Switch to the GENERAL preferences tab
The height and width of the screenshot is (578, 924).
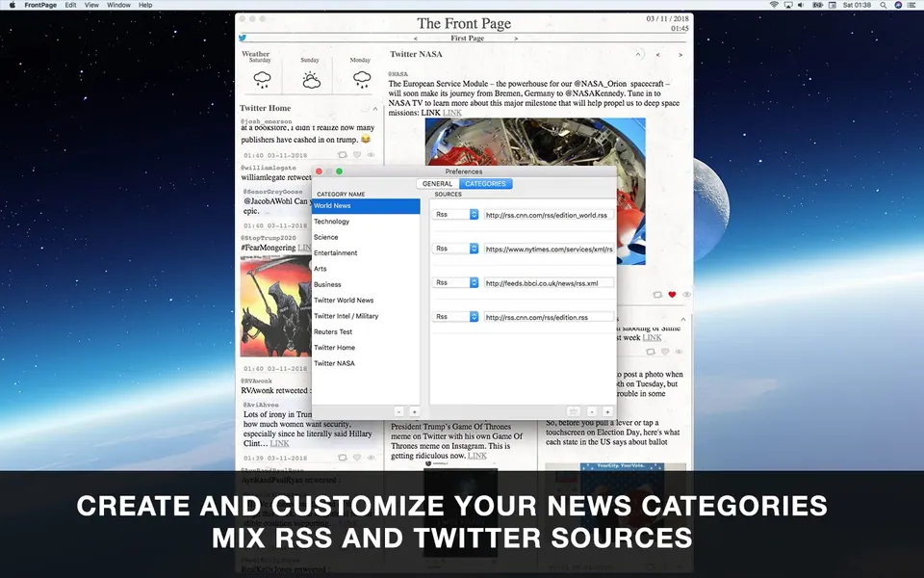437,184
